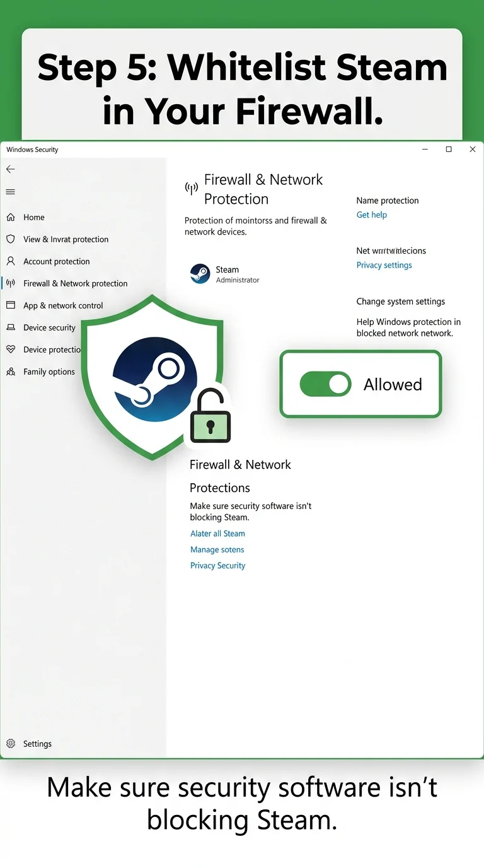Click the green padlock icon
This screenshot has width=484, height=868.
[x=210, y=417]
